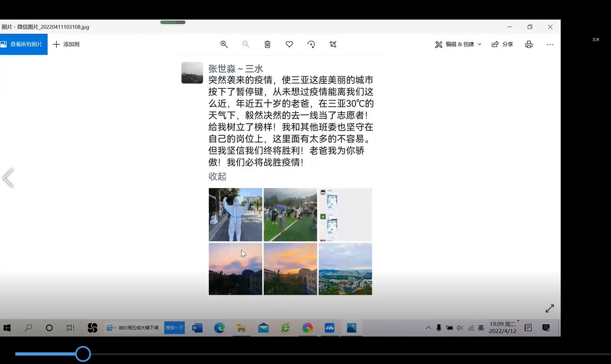The image size is (611, 364).
Task: Click 添加到 to add to album
Action: tap(66, 44)
